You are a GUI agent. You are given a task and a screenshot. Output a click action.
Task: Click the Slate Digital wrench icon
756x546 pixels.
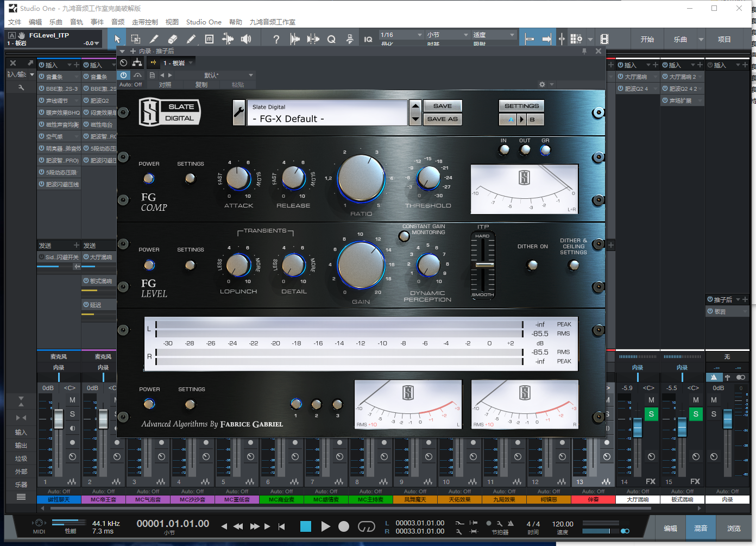click(x=239, y=112)
